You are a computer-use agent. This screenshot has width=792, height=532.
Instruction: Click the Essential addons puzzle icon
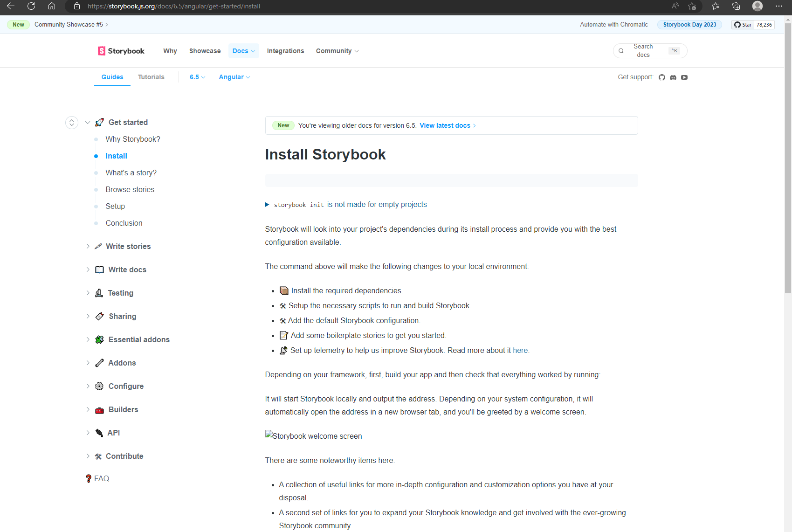coord(99,339)
